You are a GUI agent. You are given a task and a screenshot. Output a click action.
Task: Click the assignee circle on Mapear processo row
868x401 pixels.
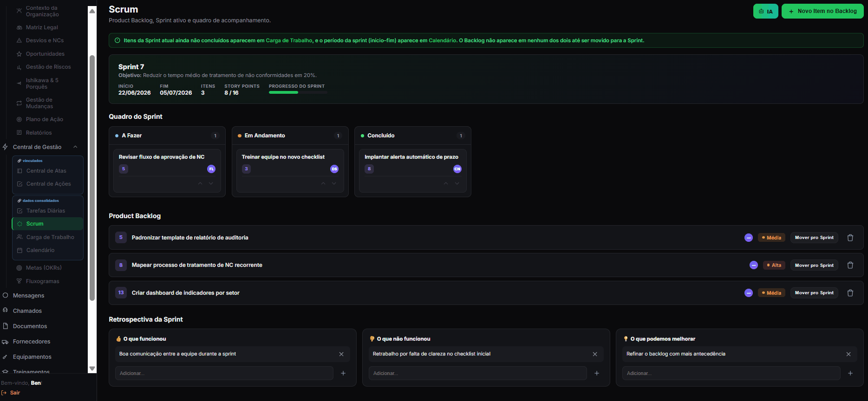pyautogui.click(x=754, y=265)
